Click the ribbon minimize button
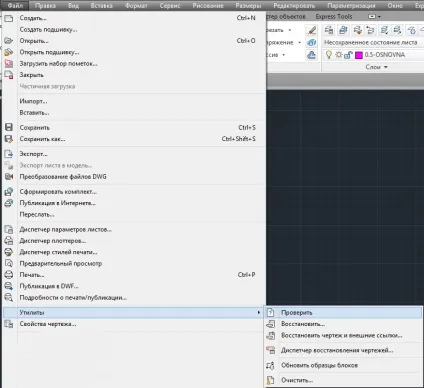Screen dimensions: 424x388 [372, 16]
